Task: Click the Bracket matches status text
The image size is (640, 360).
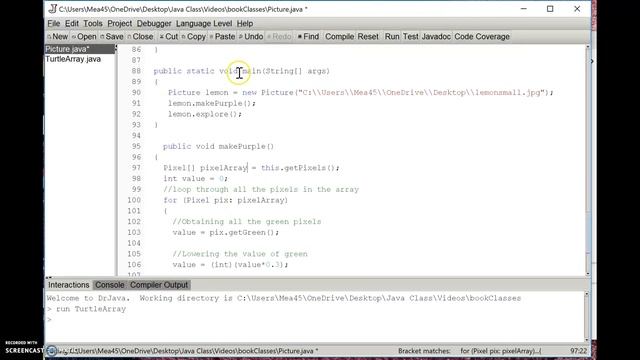Action: click(469, 351)
